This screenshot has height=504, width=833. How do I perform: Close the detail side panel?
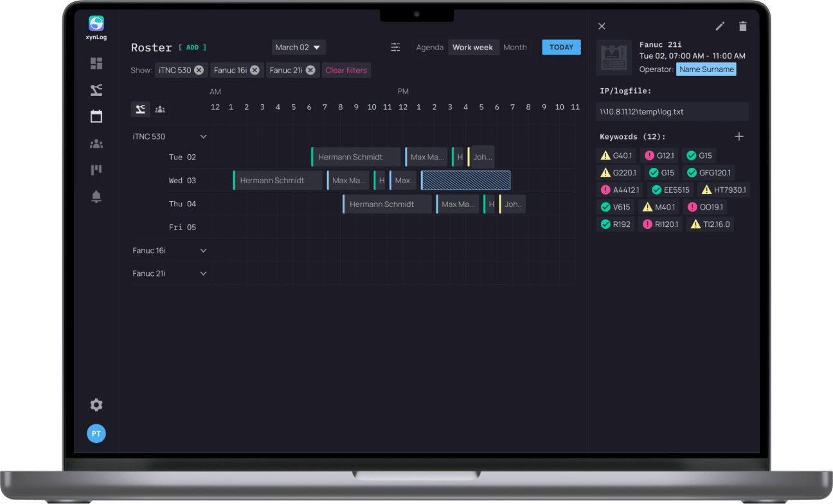(602, 26)
